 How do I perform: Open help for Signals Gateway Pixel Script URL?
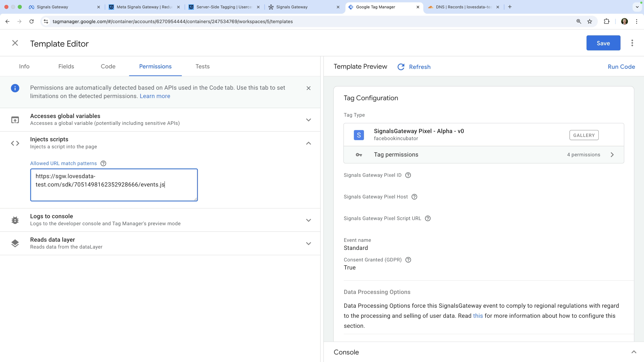click(x=428, y=218)
